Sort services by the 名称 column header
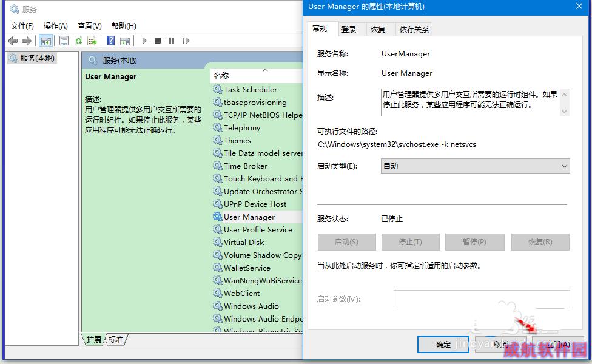Screen dimensions: 592x364 point(257,75)
